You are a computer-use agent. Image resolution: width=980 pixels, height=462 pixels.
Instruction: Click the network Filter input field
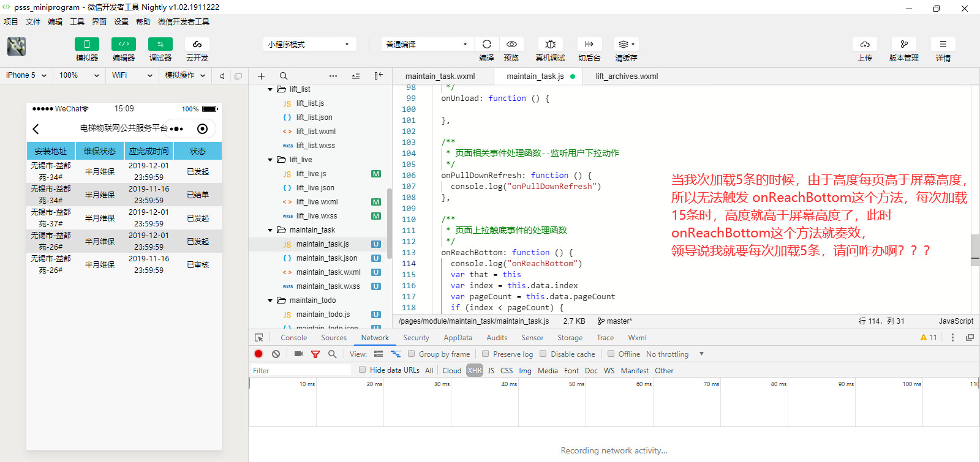click(300, 370)
